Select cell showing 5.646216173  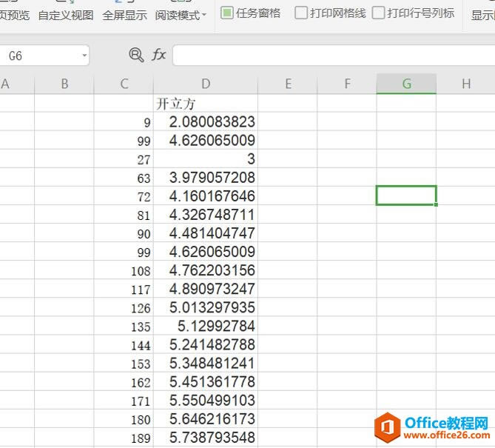206,418
